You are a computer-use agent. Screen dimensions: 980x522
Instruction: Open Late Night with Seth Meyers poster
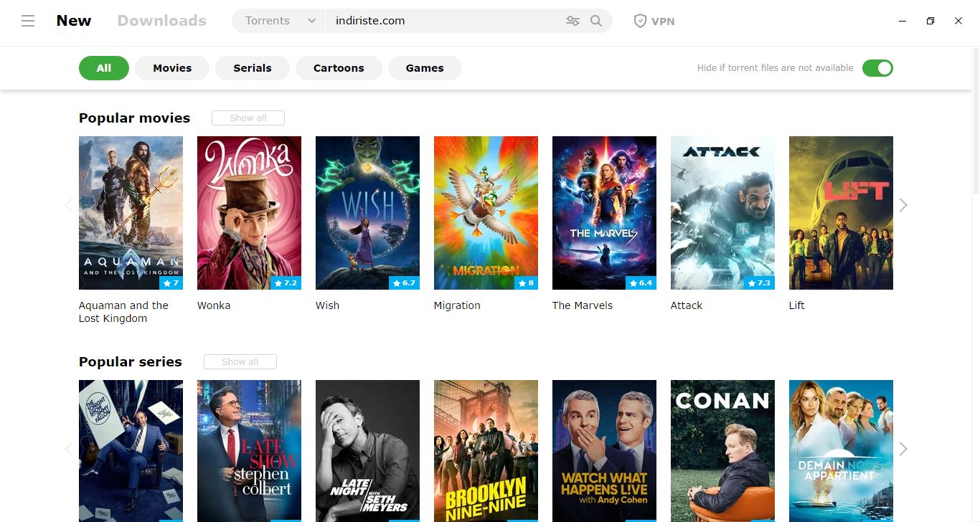click(x=367, y=451)
